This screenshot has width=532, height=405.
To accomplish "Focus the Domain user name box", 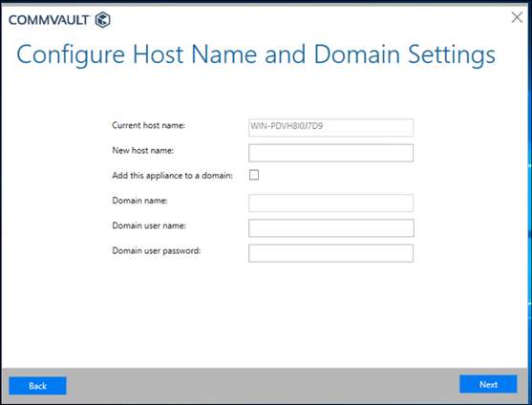I will (331, 228).
